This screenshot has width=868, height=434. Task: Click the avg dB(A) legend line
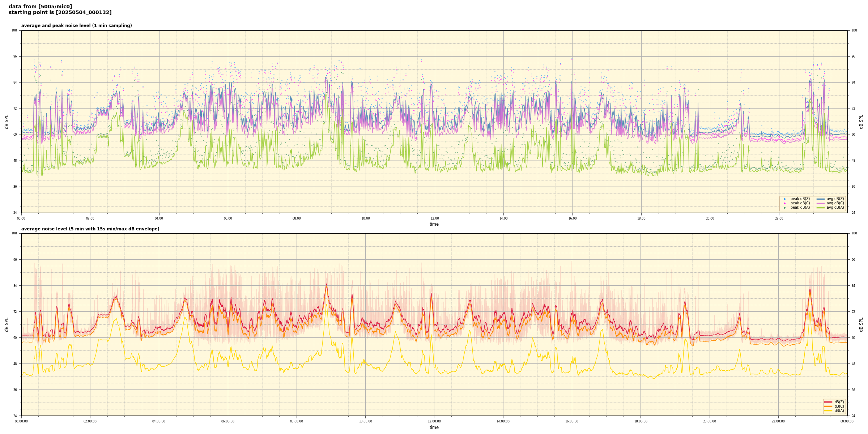821,208
